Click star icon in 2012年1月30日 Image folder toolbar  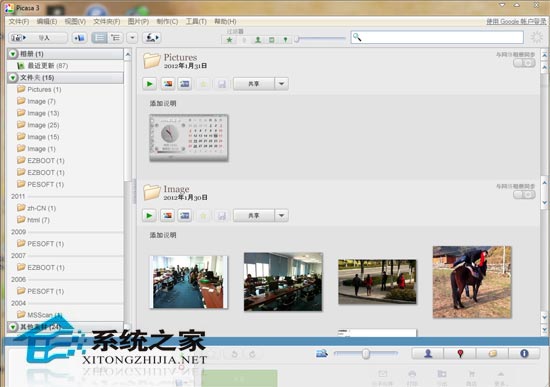point(203,215)
